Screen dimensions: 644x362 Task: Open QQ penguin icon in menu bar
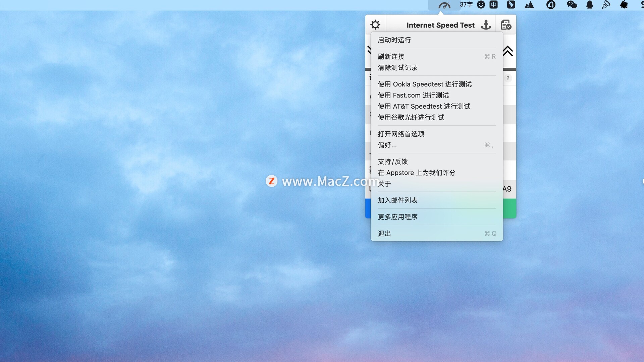(589, 5)
